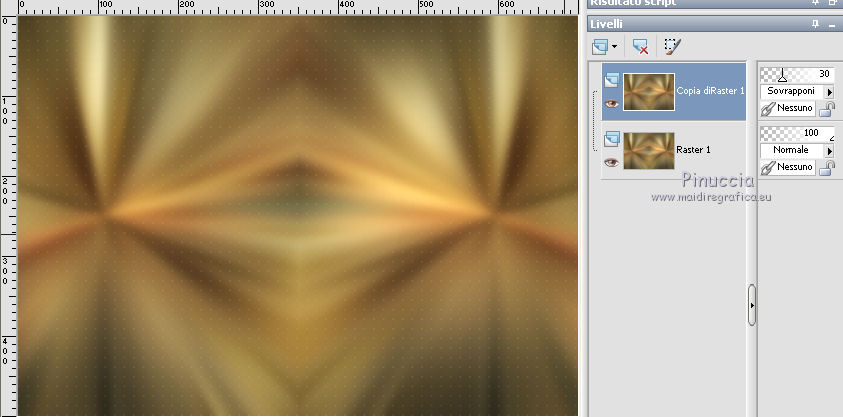Image resolution: width=843 pixels, height=417 pixels.
Task: Click the Risultato script palette title
Action: coord(632,3)
